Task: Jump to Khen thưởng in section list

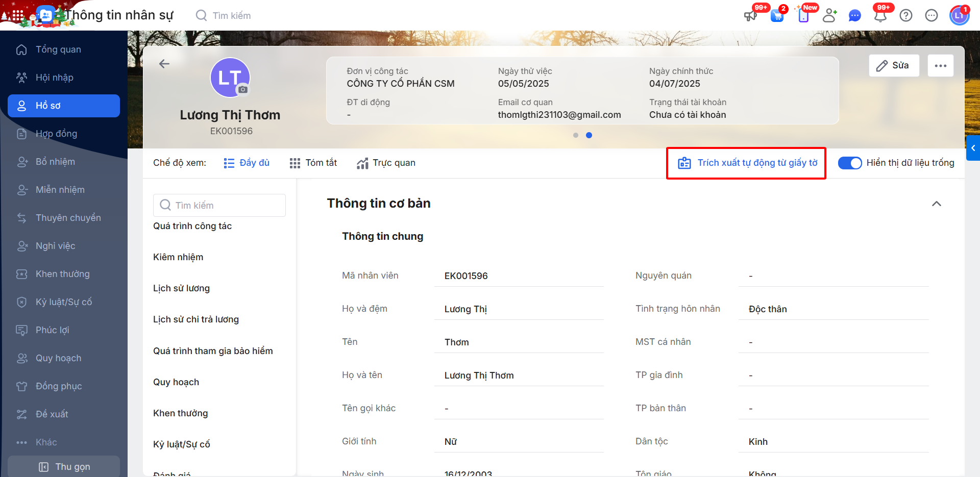Action: tap(180, 413)
